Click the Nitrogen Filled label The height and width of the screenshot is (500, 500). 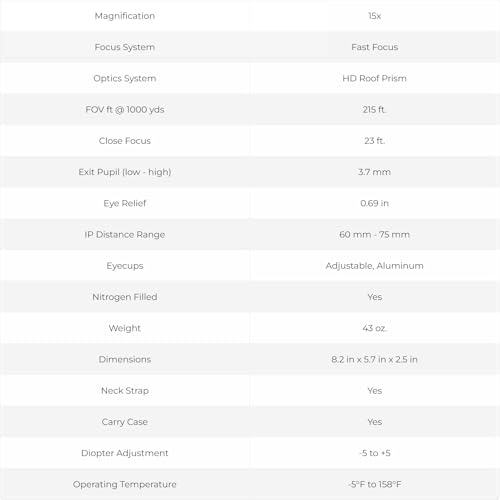pyautogui.click(x=125, y=297)
